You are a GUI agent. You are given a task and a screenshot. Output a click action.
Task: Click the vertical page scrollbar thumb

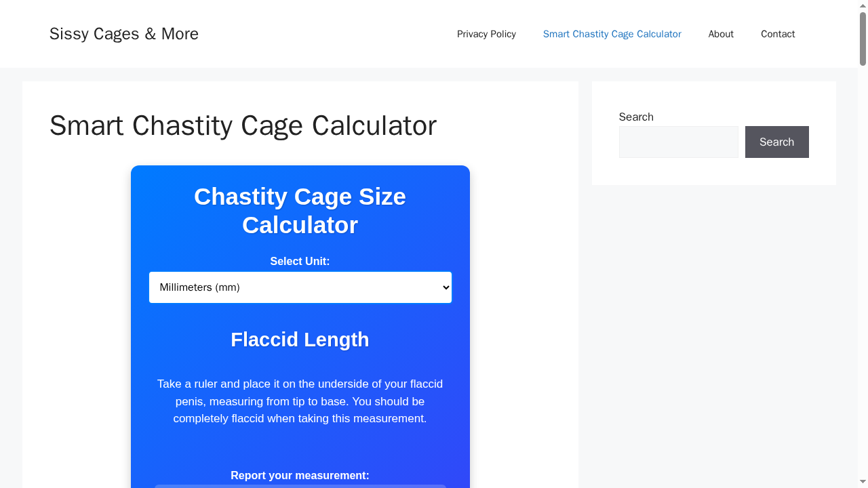[x=861, y=39]
